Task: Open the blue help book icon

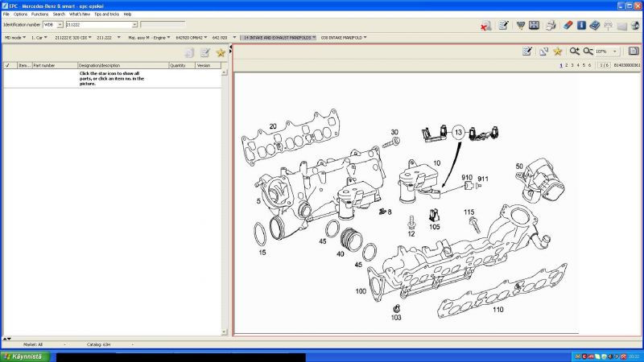Action: click(x=595, y=26)
